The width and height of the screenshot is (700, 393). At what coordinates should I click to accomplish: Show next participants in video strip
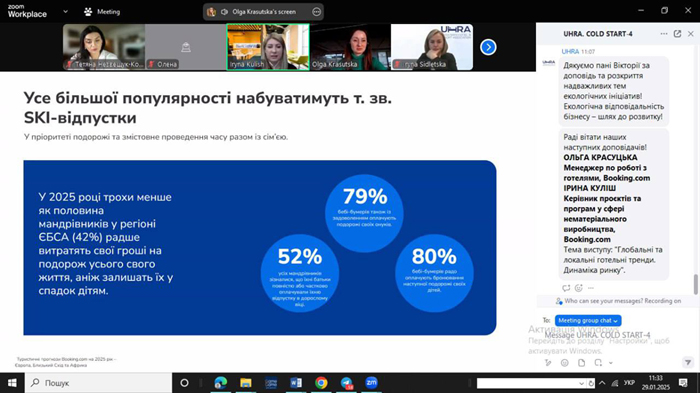pyautogui.click(x=488, y=47)
